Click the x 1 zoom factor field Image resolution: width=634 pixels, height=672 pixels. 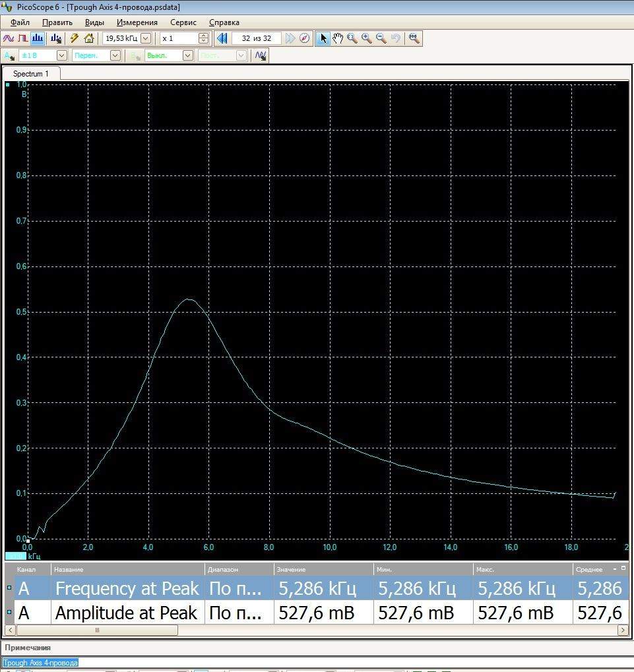tap(179, 38)
